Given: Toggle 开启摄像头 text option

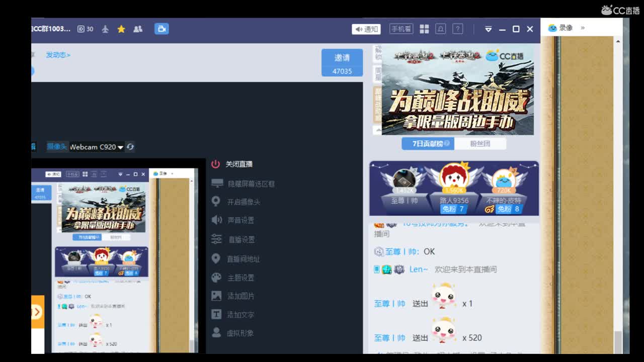Looking at the screenshot, I should 244,202.
